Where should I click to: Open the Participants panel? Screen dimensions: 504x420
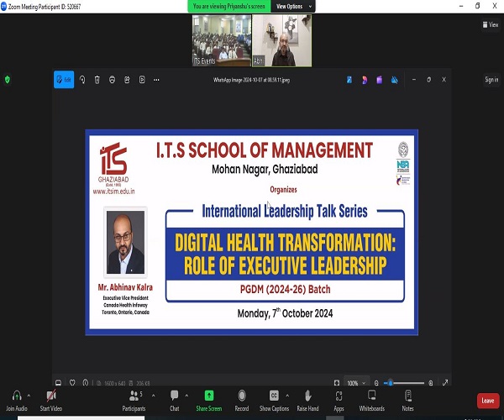click(x=134, y=401)
